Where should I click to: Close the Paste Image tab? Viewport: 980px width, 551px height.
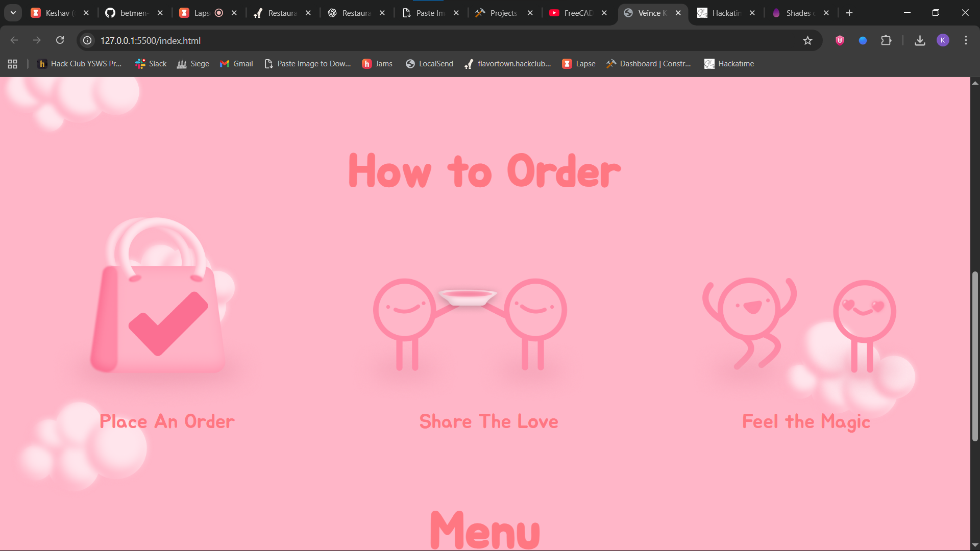456,13
